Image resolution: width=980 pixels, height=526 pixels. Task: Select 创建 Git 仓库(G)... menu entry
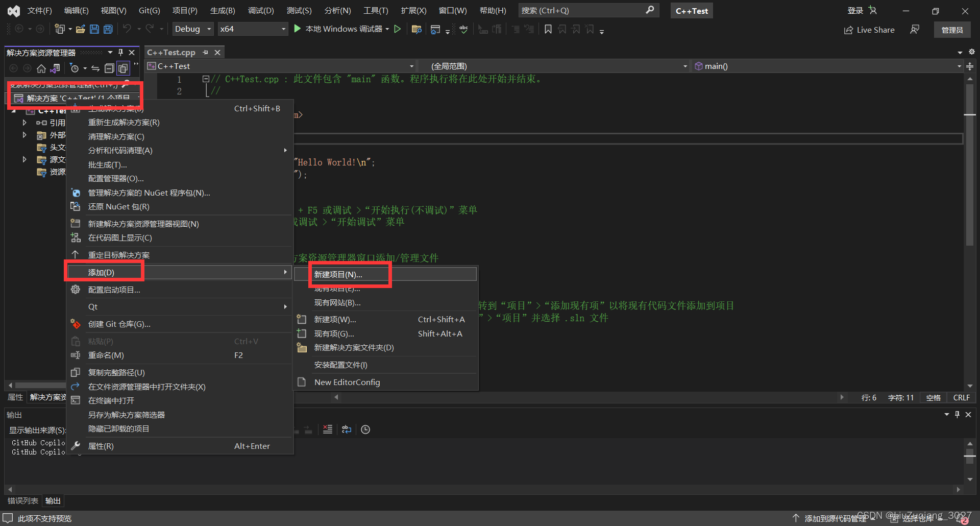(x=180, y=324)
